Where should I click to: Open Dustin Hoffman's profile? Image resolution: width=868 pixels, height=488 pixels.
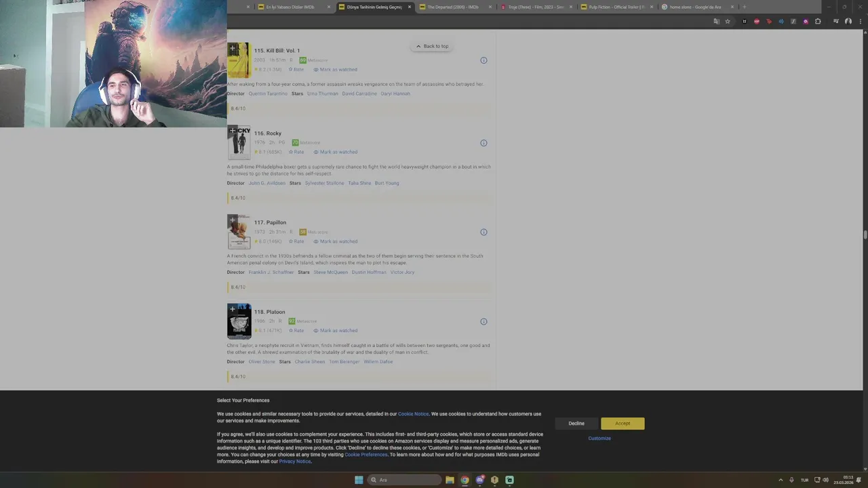369,272
